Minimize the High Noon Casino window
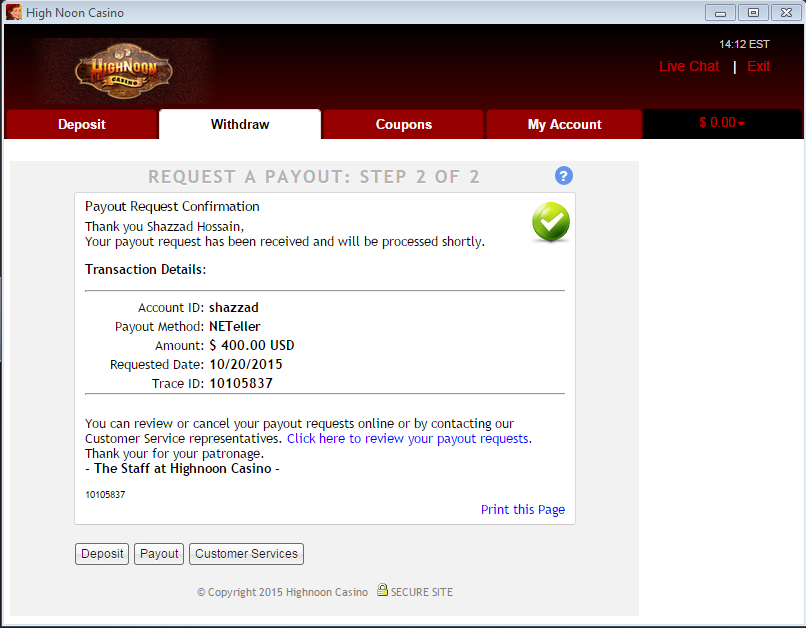 pos(720,13)
